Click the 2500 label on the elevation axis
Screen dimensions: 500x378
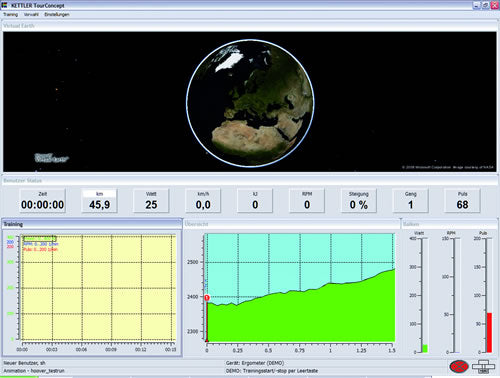click(x=193, y=262)
